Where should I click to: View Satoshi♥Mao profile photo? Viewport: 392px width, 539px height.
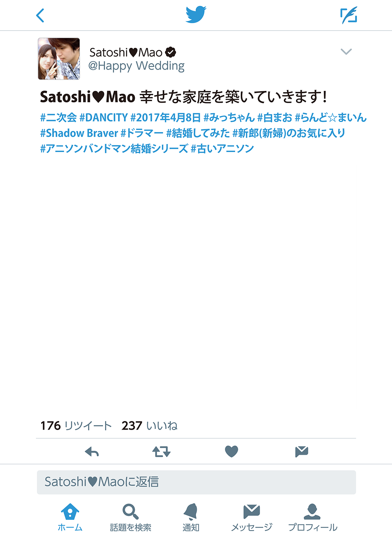(59, 59)
